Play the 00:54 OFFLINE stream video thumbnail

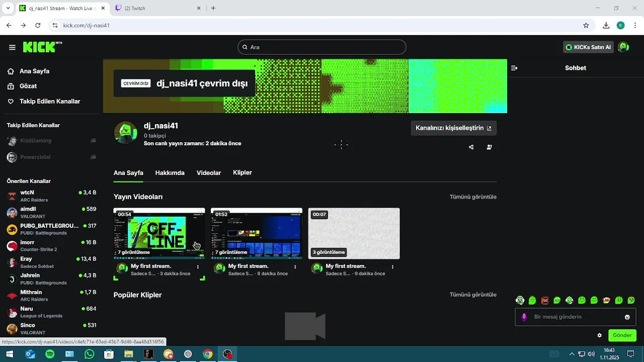click(x=159, y=233)
